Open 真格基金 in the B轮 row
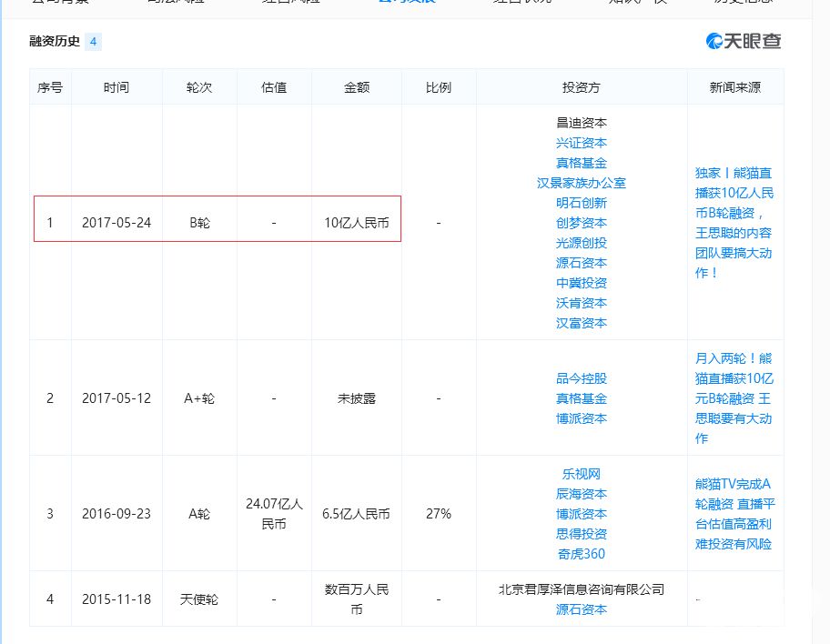Viewport: 830px width, 644px height. tap(582, 163)
